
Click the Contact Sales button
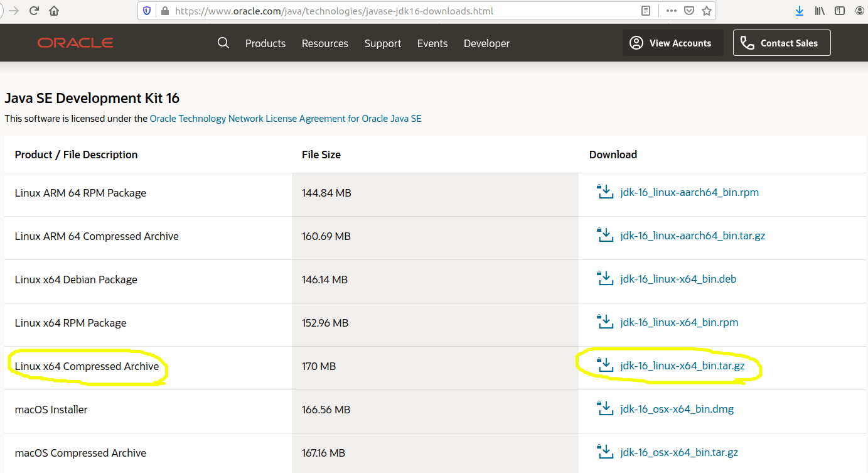(x=781, y=43)
